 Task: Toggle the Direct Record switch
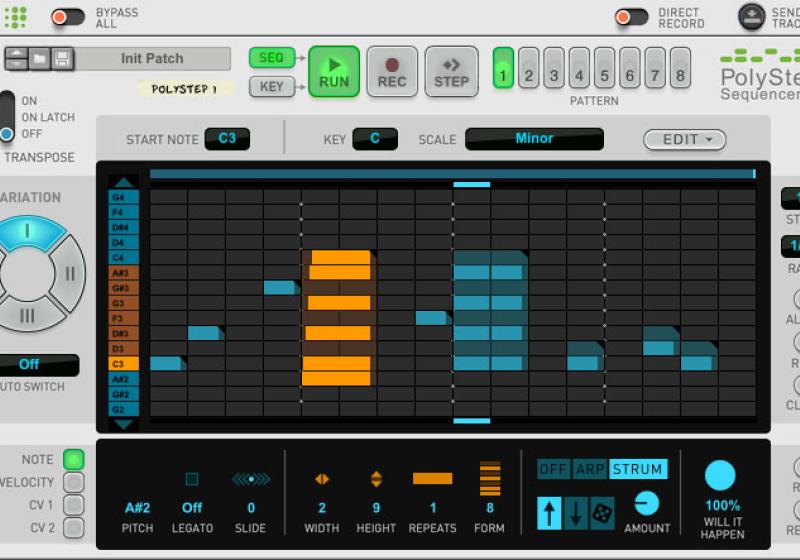click(x=631, y=17)
